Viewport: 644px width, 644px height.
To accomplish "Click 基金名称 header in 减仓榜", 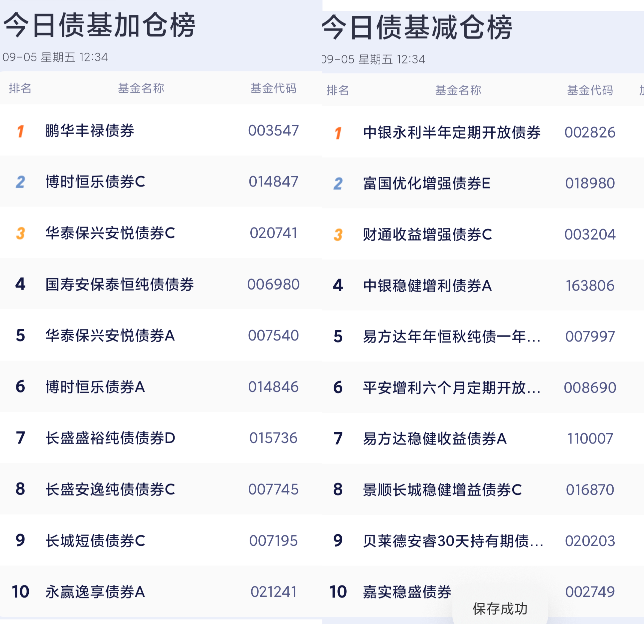I will (458, 90).
